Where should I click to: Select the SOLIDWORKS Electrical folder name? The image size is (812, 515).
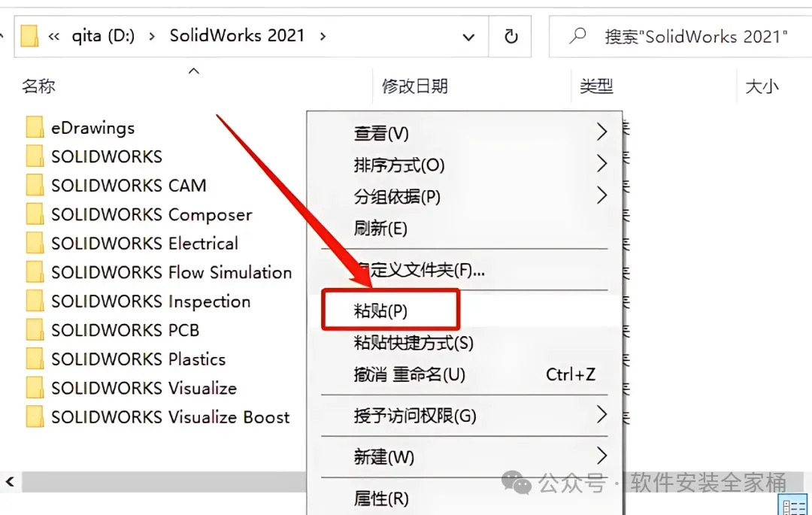(x=144, y=244)
